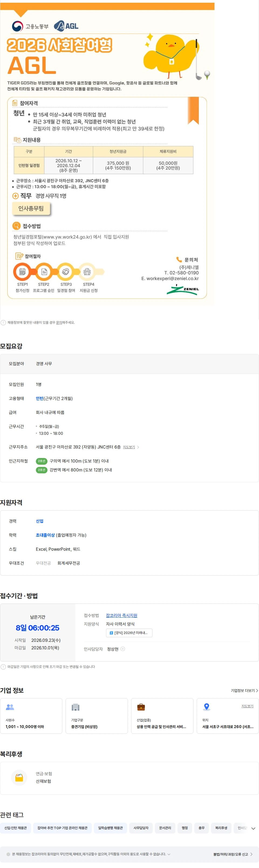The image size is (259, 868).
Task: Select the 사무담당자 tag
Action: (141, 828)
